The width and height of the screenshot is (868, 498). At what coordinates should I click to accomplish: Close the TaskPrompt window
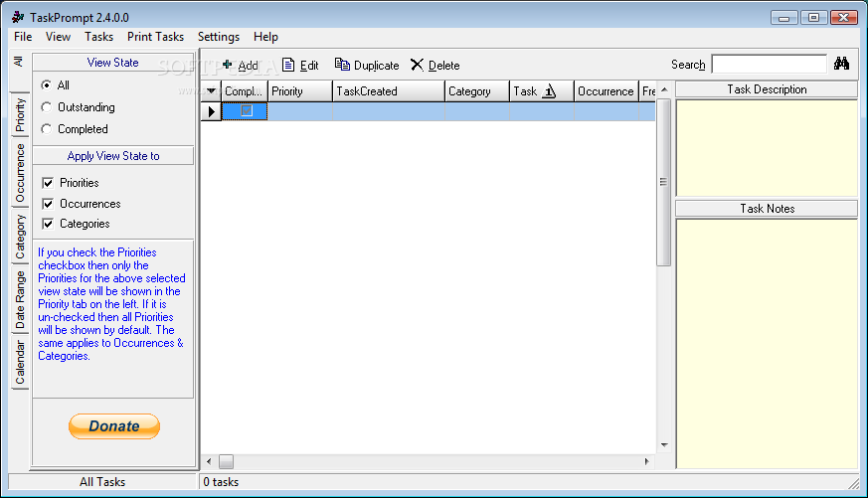pyautogui.click(x=844, y=18)
